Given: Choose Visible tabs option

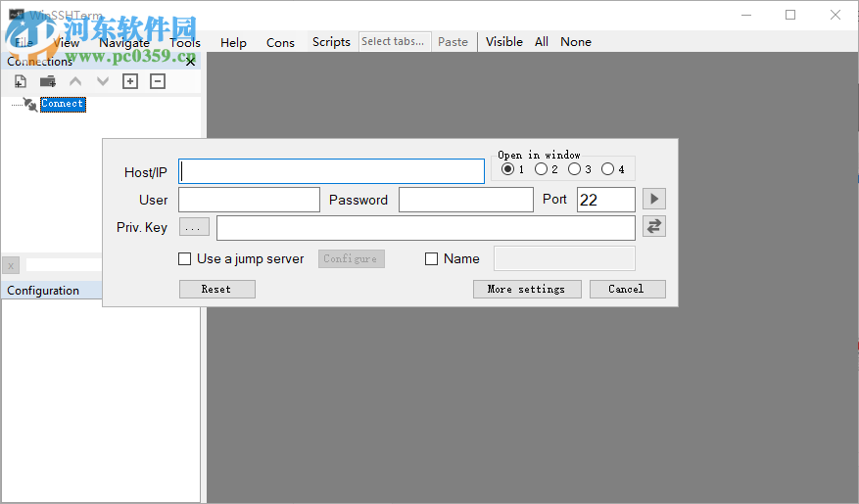Looking at the screenshot, I should click(504, 41).
